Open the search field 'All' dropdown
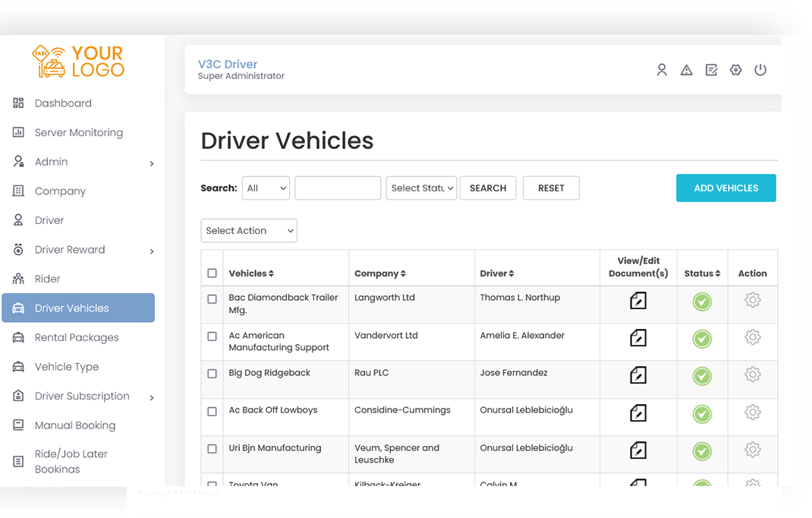 click(x=266, y=188)
